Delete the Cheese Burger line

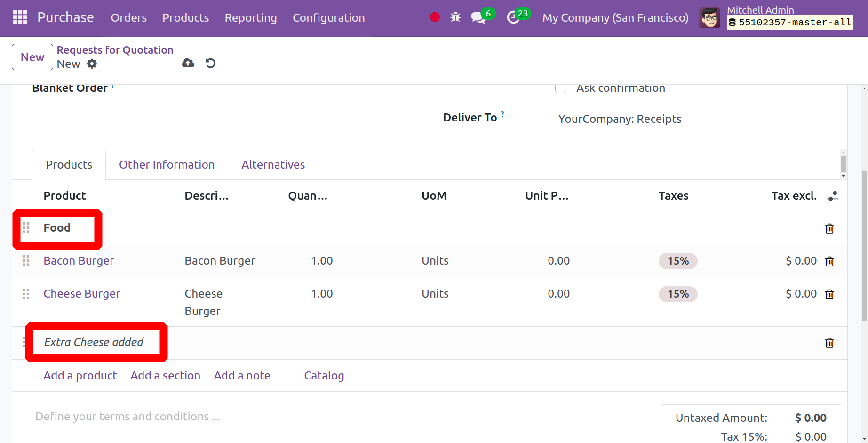pyautogui.click(x=829, y=294)
